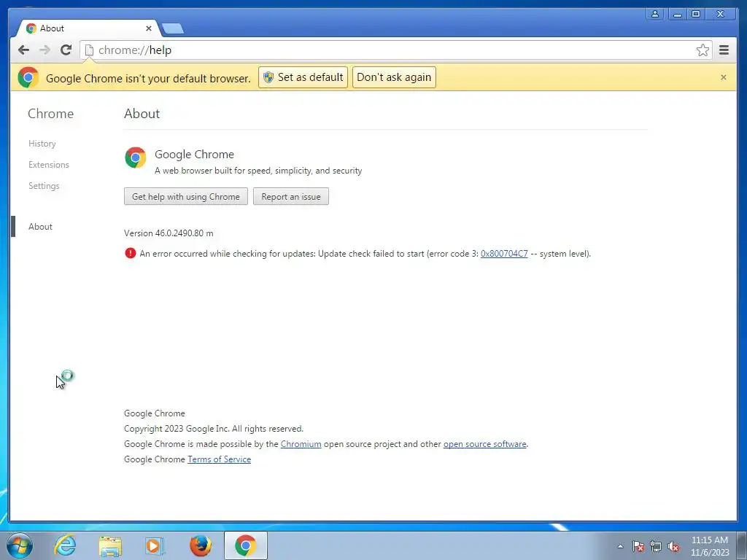This screenshot has width=747, height=560.
Task: Open a new tab
Action: pyautogui.click(x=172, y=28)
